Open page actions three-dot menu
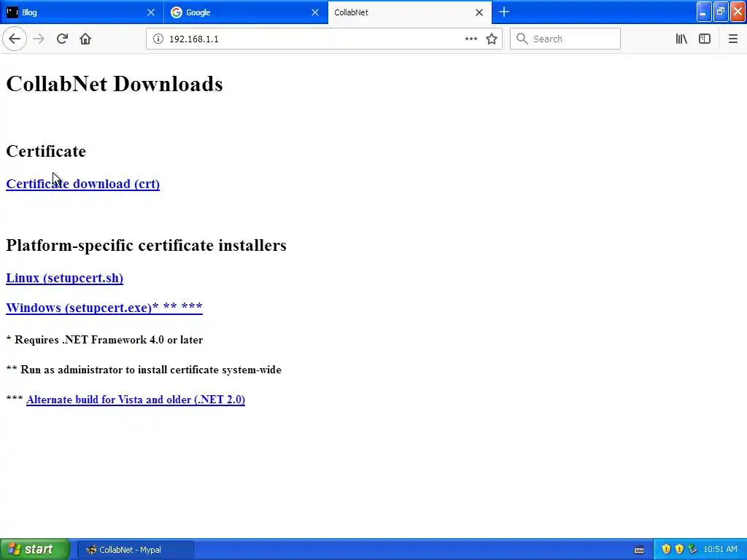Screen dimensions: 747x560 471,39
